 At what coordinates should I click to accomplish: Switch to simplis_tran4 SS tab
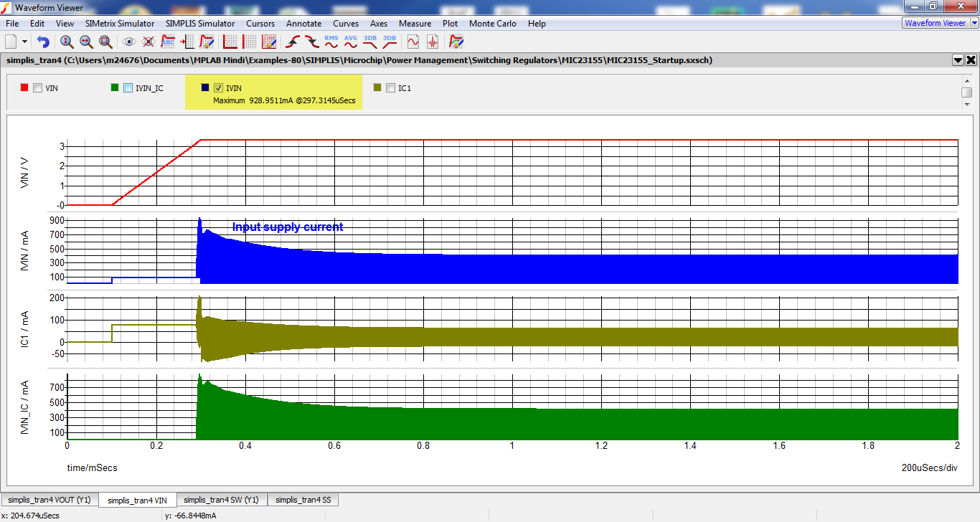point(303,500)
